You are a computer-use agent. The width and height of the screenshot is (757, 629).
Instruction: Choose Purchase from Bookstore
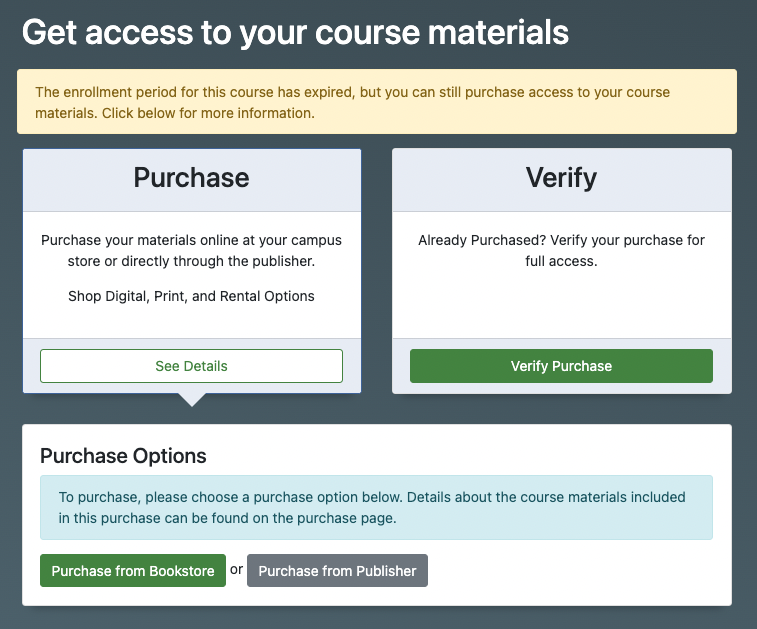pyautogui.click(x=133, y=571)
